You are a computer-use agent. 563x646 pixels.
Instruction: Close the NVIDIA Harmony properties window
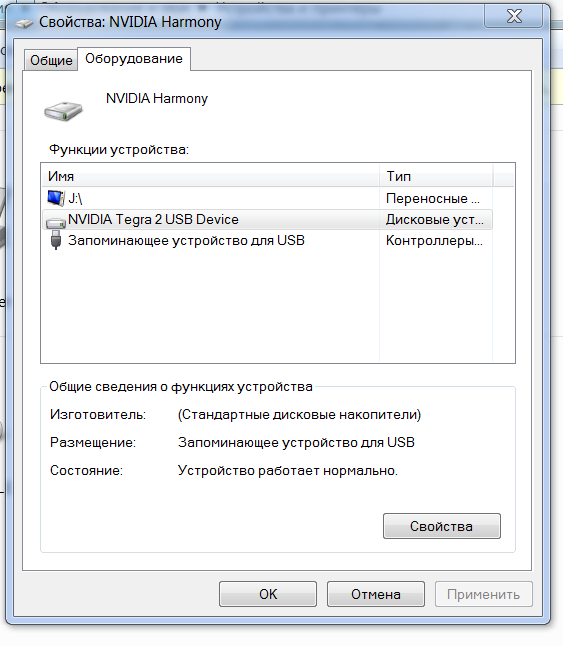tap(514, 16)
